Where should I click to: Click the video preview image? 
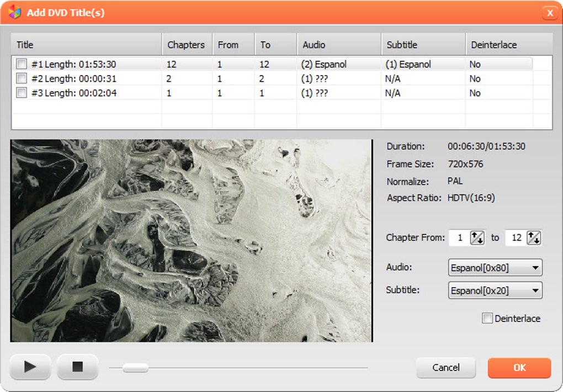[x=192, y=240]
